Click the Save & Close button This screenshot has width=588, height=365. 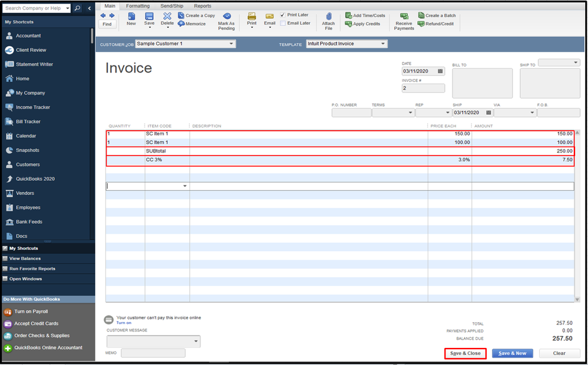pos(465,353)
